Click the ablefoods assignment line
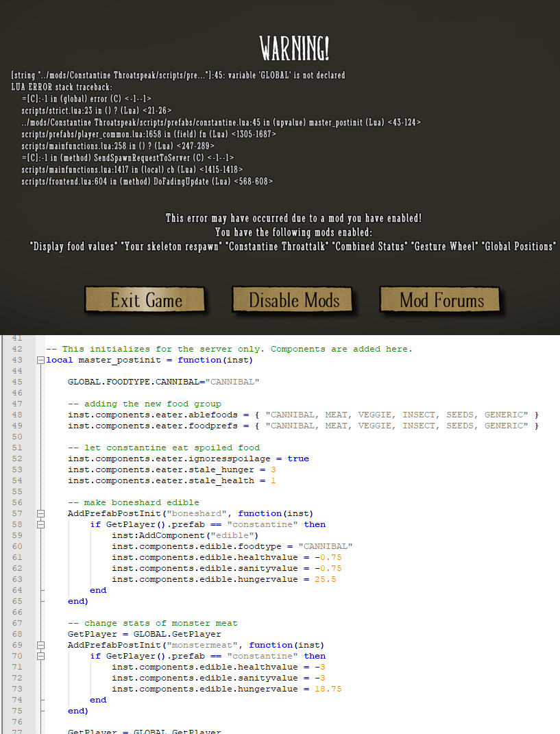This screenshot has width=560, height=734. click(x=302, y=415)
